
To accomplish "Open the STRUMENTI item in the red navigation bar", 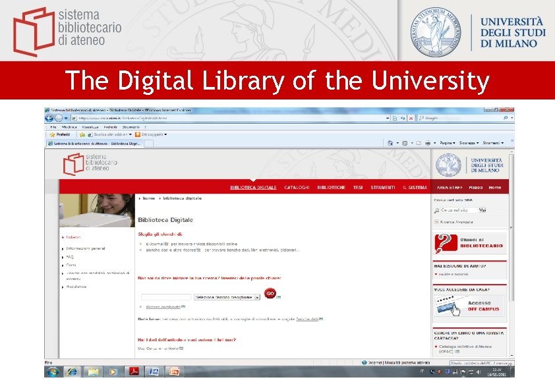I will 382,188.
